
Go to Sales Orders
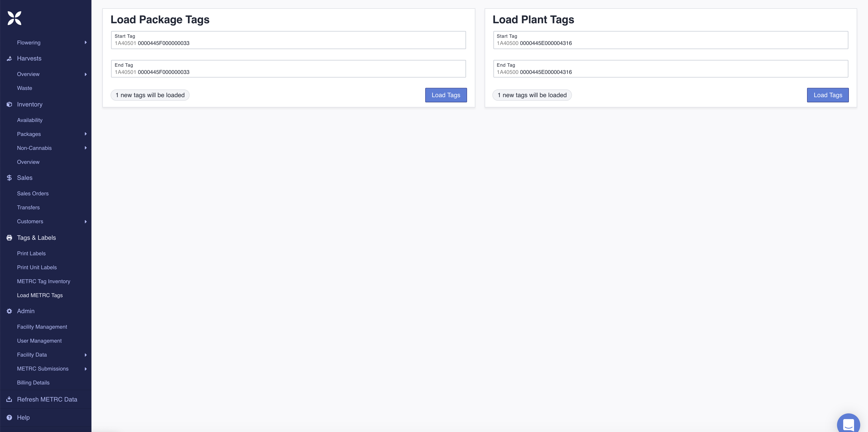(x=33, y=194)
